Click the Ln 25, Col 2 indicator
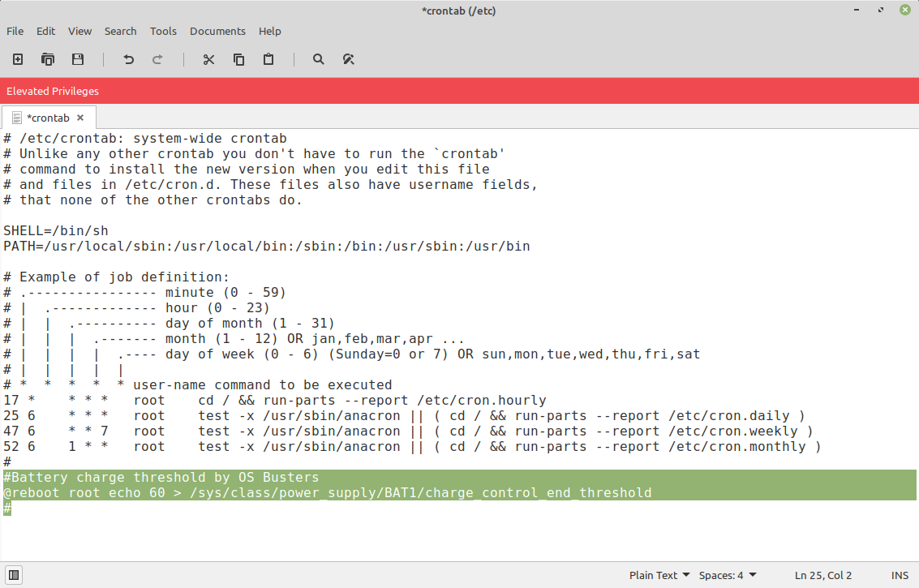The image size is (919, 588). click(822, 575)
